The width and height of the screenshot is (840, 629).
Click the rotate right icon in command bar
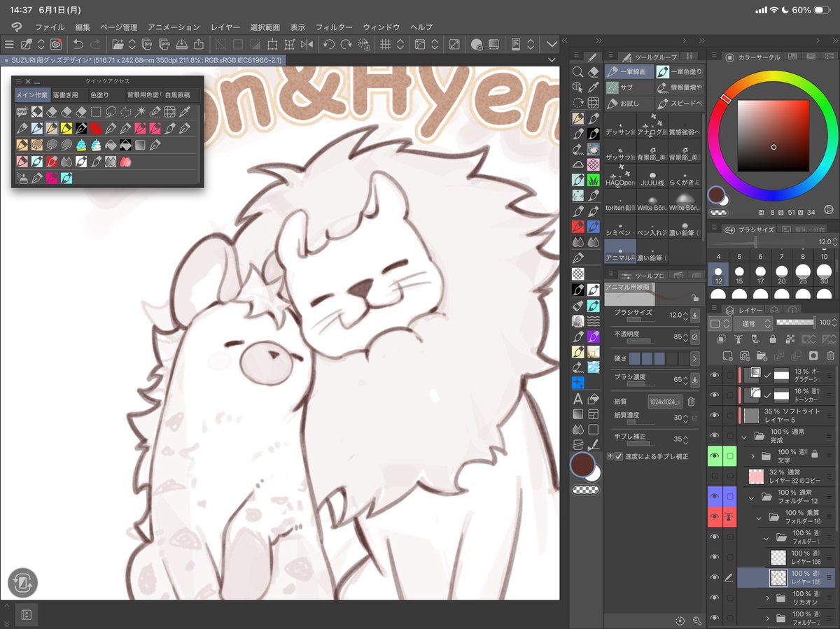[x=346, y=44]
